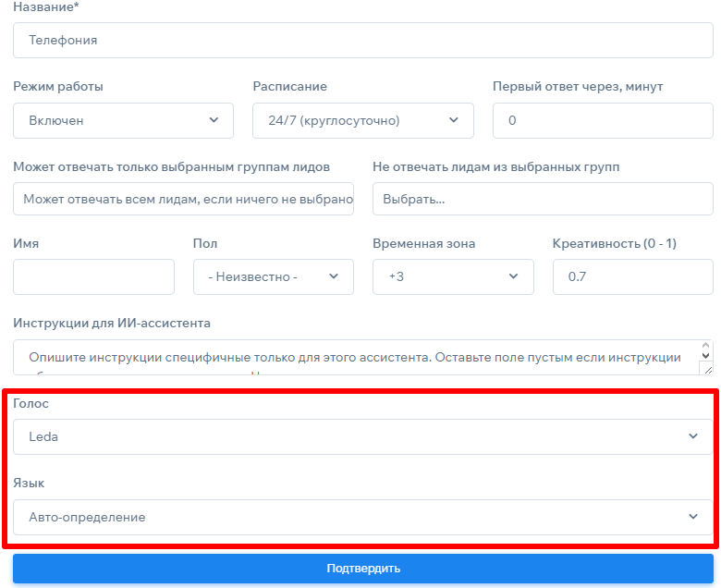Click into the empty Имя input
The image size is (721, 588).
(93, 276)
